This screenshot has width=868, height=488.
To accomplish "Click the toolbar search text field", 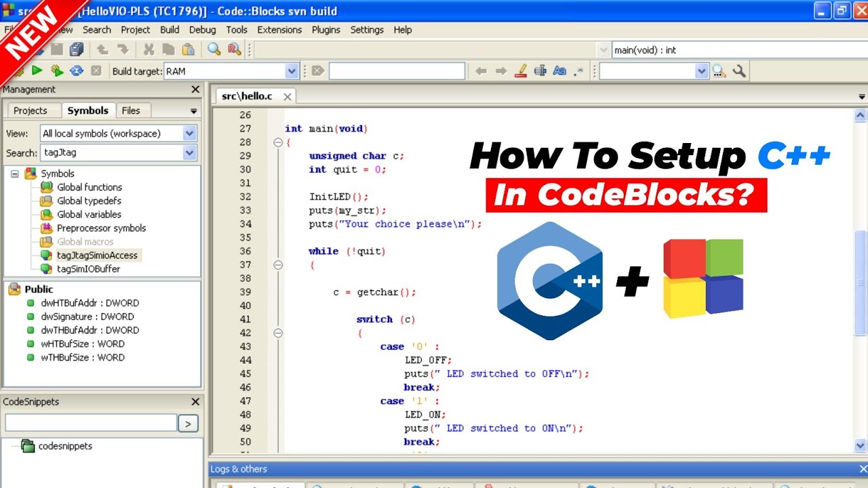I will [397, 70].
